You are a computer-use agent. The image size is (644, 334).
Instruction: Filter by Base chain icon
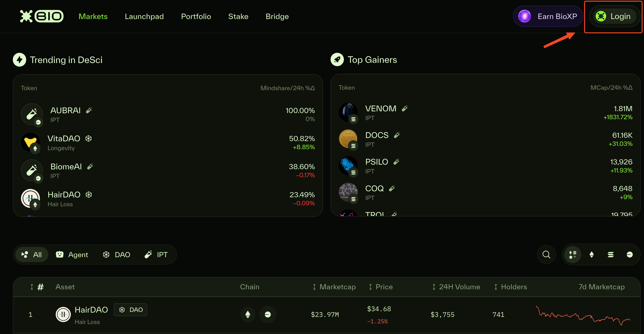[629, 255]
